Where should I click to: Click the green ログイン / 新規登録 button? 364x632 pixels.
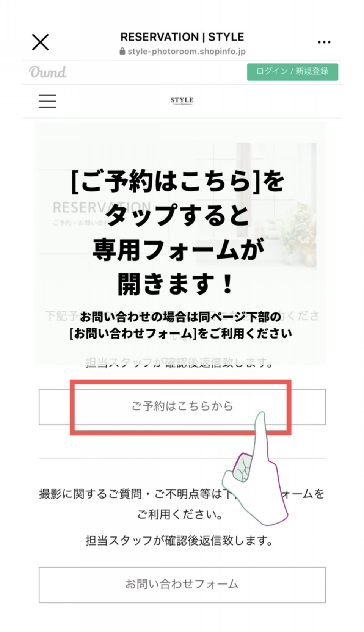click(292, 72)
